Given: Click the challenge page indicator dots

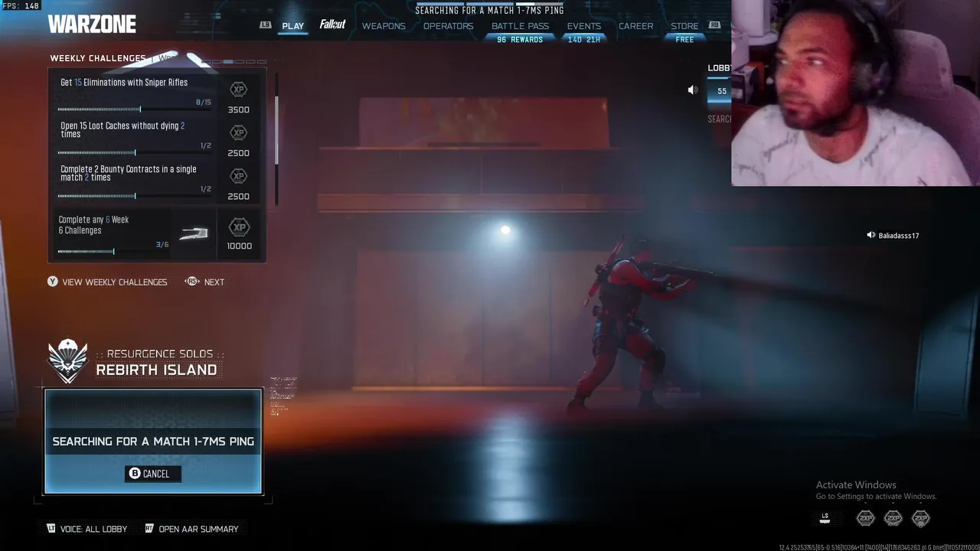Looking at the screenshot, I should point(234,61).
